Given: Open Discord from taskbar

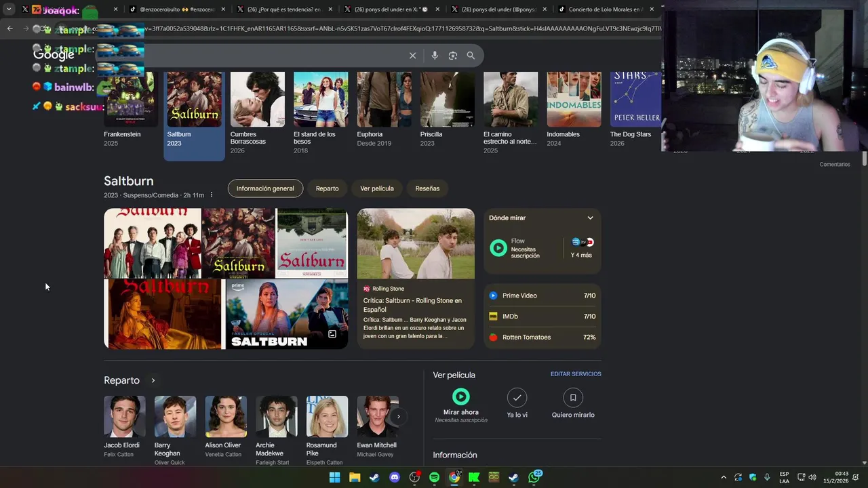Looking at the screenshot, I should click(x=395, y=477).
